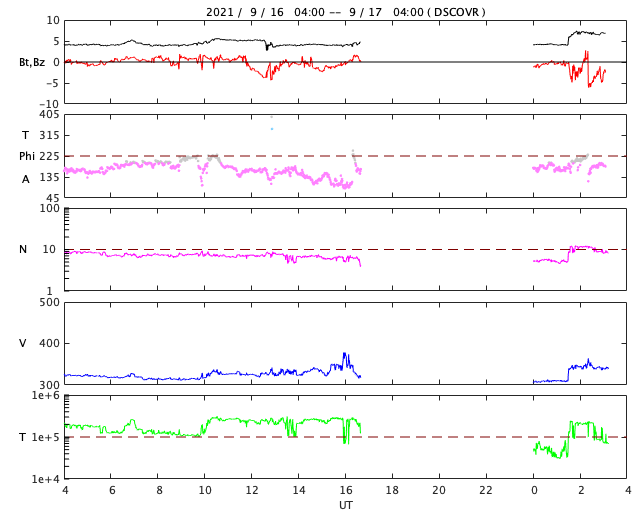Click the '16' hour label on the UT axis

click(x=346, y=490)
